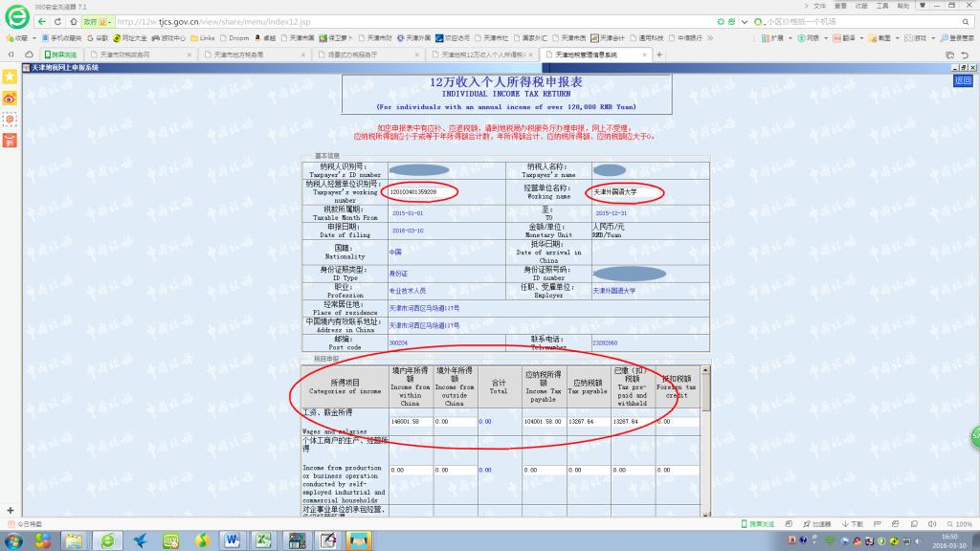Image resolution: width=980 pixels, height=551 pixels.
Task: Open the Drcom bookmark
Action: 234,38
